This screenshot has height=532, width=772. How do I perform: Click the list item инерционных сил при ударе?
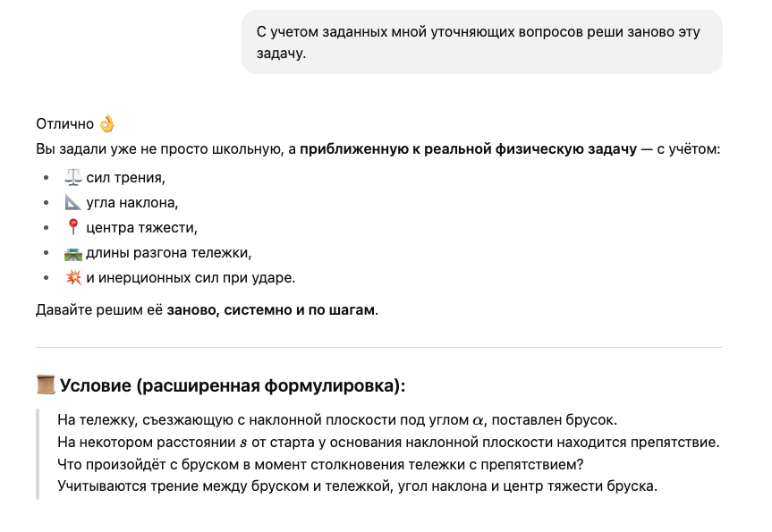(x=190, y=277)
